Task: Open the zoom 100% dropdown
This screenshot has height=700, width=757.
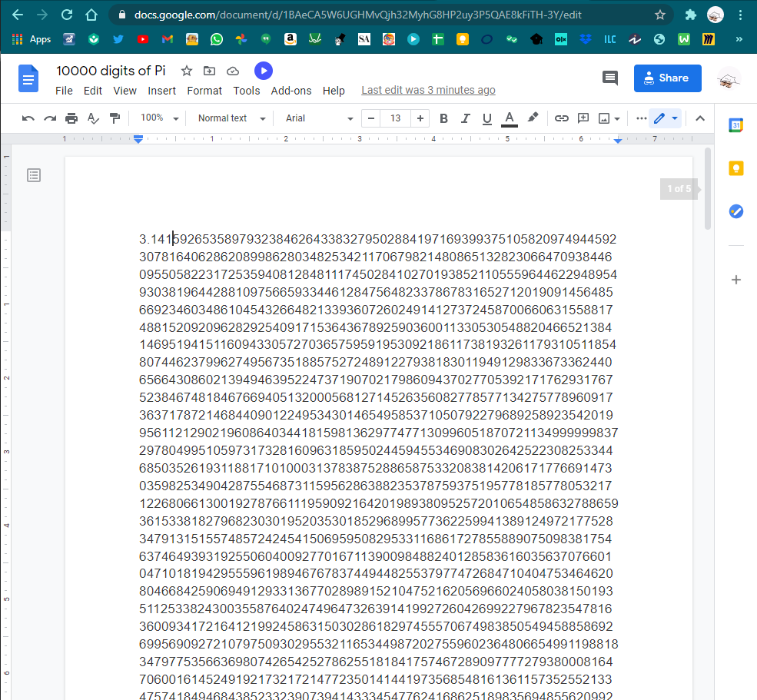Action: [159, 118]
